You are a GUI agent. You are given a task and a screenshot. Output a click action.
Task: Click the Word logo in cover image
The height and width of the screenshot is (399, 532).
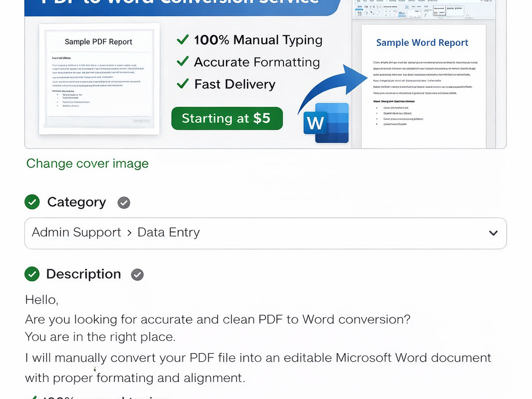(x=326, y=123)
